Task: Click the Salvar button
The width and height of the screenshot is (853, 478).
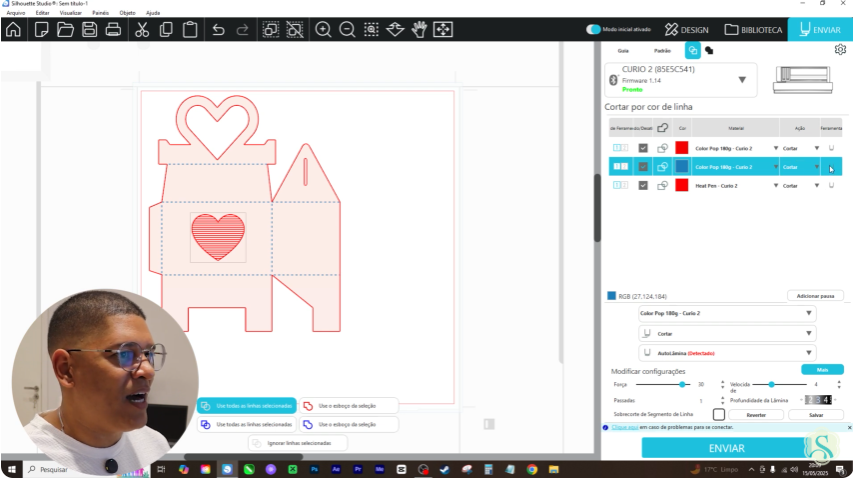Action: (816, 415)
